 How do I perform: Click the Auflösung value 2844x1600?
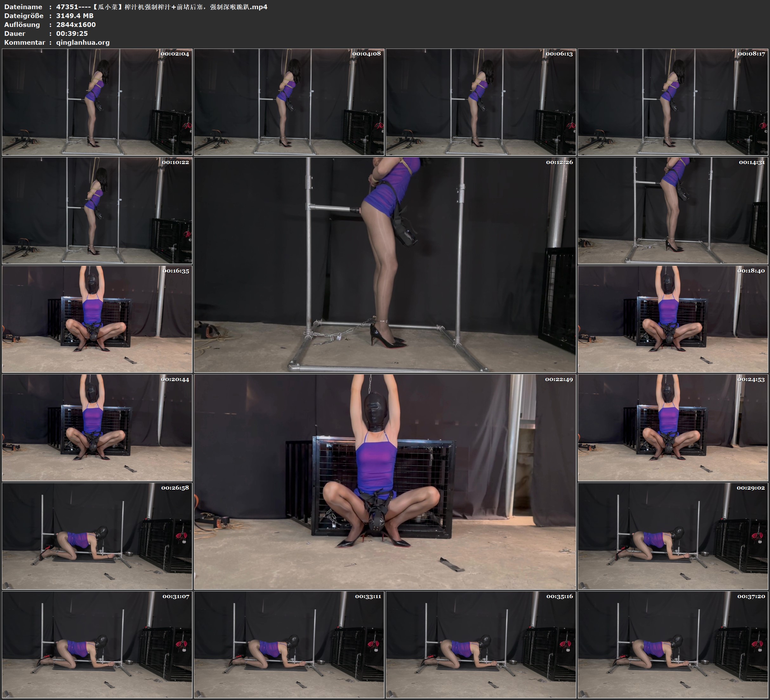[76, 24]
